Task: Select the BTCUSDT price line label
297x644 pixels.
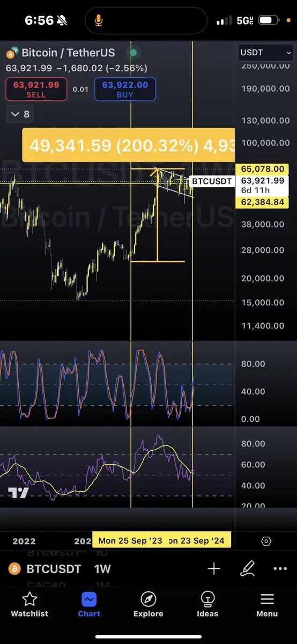Action: click(x=212, y=181)
